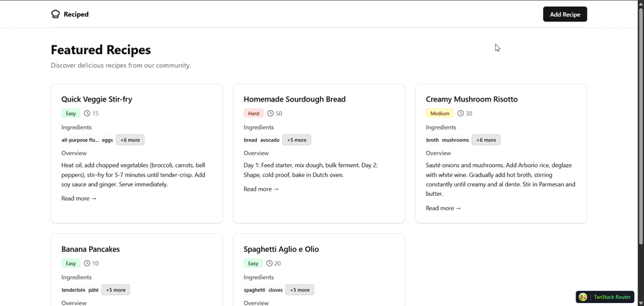Click the avocado ingredient tag

270,140
